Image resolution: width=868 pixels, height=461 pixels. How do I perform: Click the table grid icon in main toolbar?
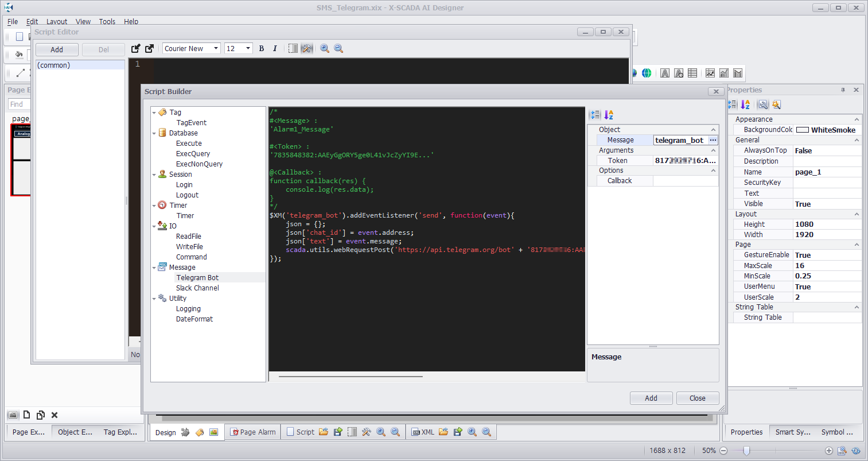tap(692, 73)
